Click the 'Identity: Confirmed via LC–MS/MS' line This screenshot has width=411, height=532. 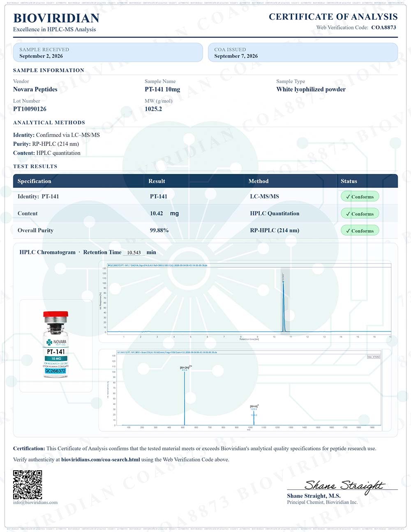click(x=56, y=135)
